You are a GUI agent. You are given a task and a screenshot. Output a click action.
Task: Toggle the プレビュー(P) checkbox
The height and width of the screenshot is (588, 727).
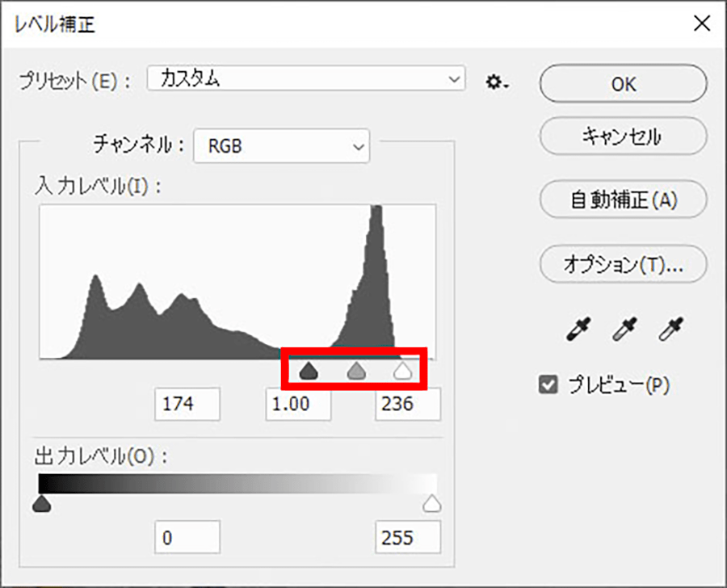[548, 384]
